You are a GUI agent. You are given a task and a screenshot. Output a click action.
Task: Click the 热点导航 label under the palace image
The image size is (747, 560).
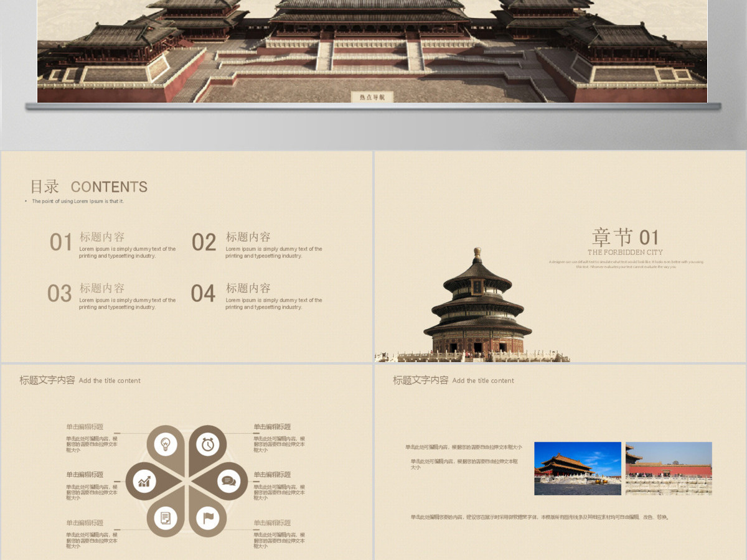pyautogui.click(x=372, y=96)
